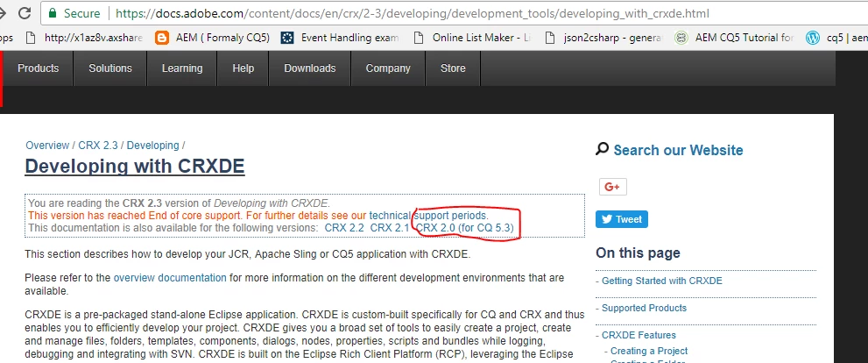Jump to Creating a Project section
This screenshot has width=868, height=363.
click(x=649, y=351)
